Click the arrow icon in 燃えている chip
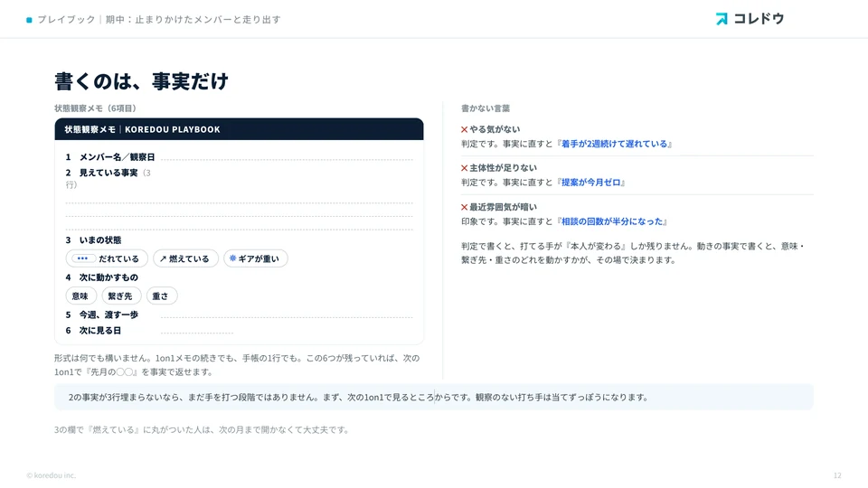This screenshot has width=868, height=488. coord(163,259)
